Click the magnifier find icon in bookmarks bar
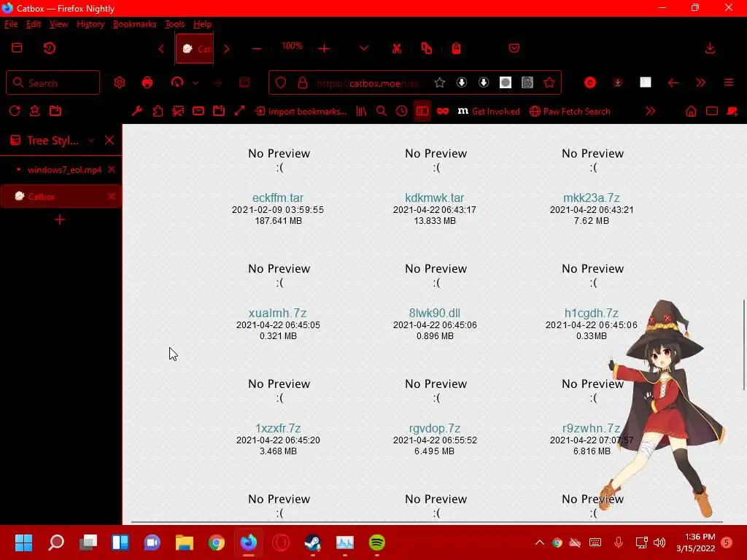This screenshot has height=560, width=747. click(381, 111)
